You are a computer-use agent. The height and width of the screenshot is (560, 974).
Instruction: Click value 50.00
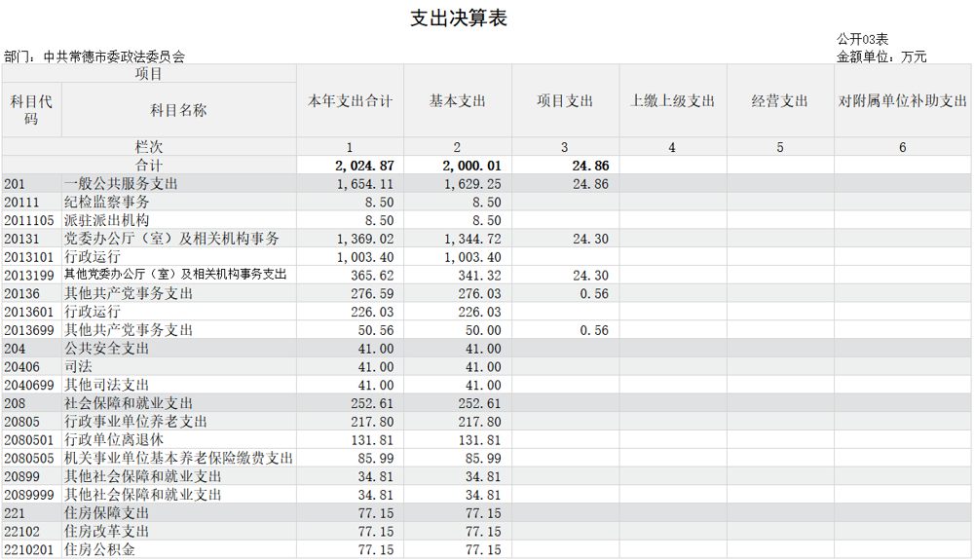pyautogui.click(x=483, y=330)
